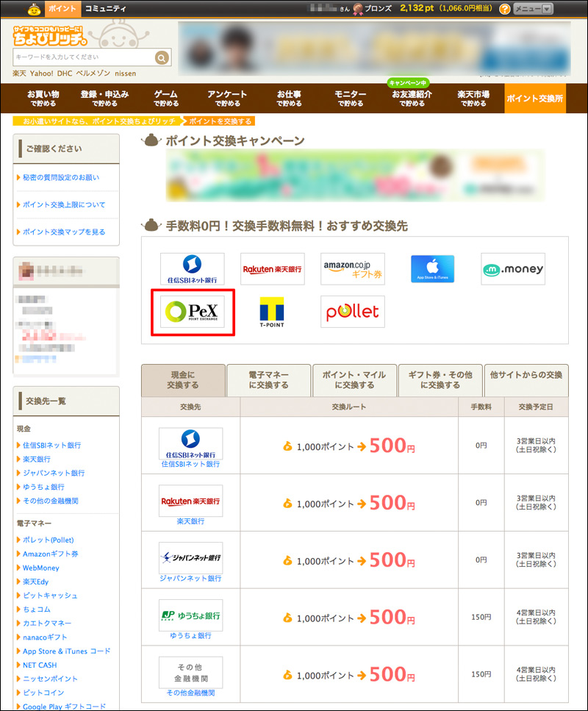Open ポイント交換マップを見る link
This screenshot has height=711, width=588.
(64, 232)
